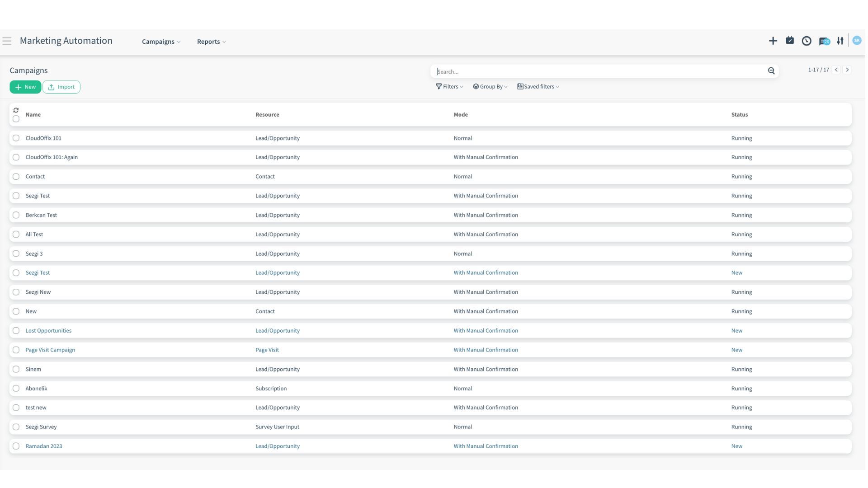This screenshot has height=488, width=868.
Task: Open the Lost Opportunities campaign
Action: click(430, 331)
